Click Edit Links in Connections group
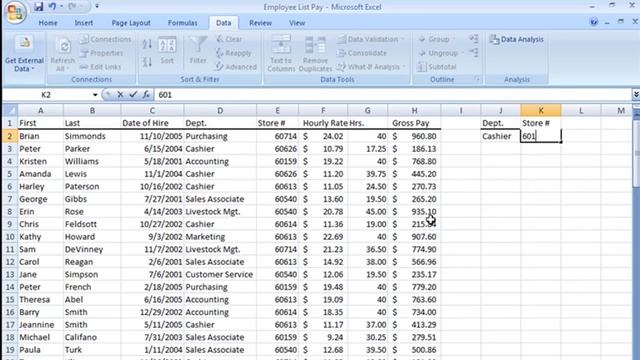 tap(101, 67)
